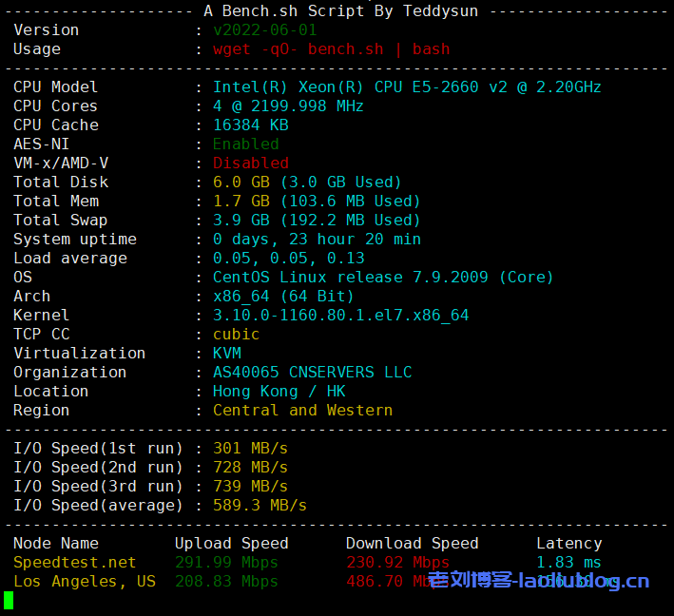674x616 pixels.
Task: Click the 'Download Speed' column header
Action: tap(413, 543)
